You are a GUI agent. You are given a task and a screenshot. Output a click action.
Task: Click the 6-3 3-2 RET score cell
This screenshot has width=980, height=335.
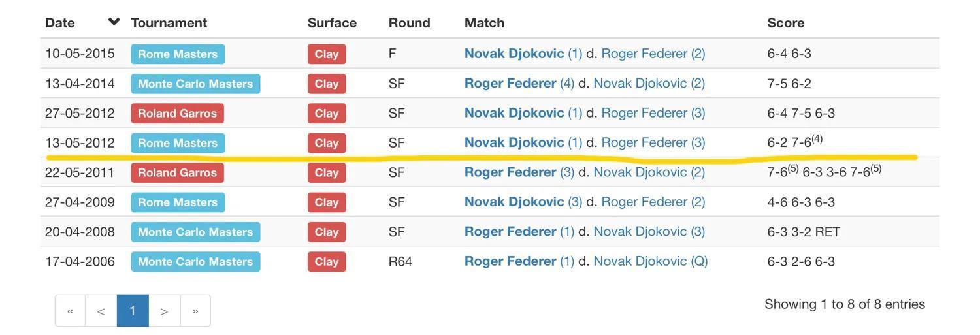pos(804,232)
